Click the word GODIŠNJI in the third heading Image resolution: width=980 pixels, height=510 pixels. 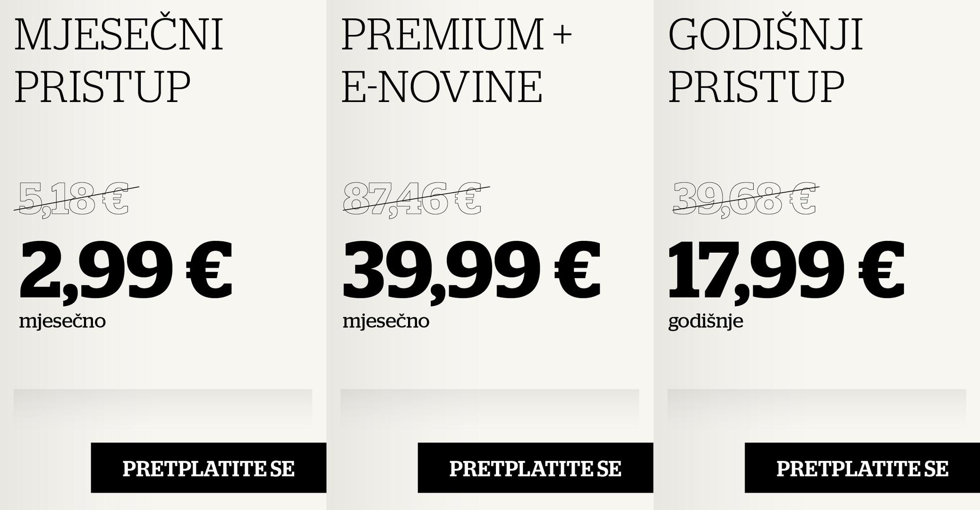point(765,34)
